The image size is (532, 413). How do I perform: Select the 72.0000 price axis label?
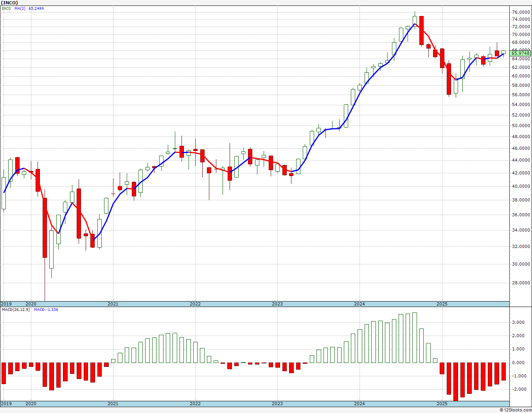click(x=521, y=27)
